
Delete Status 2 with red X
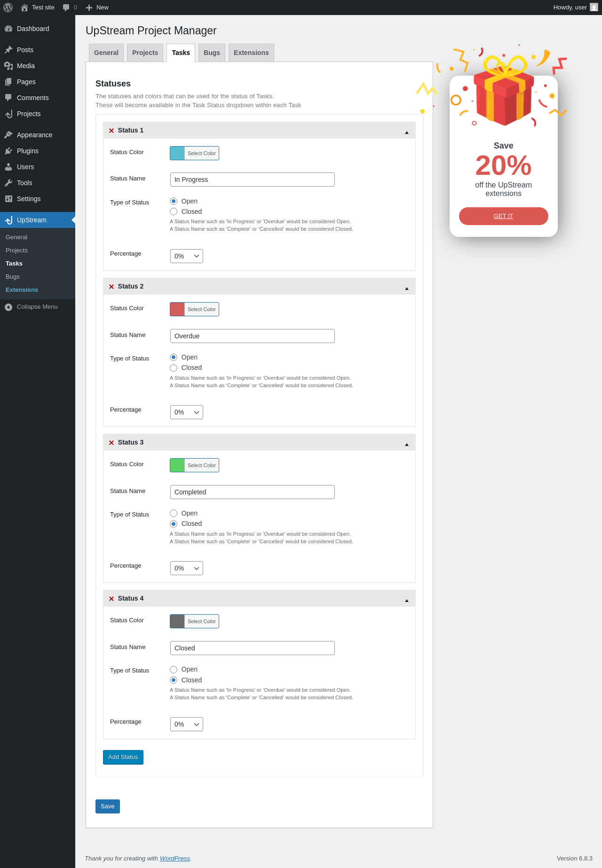click(111, 287)
